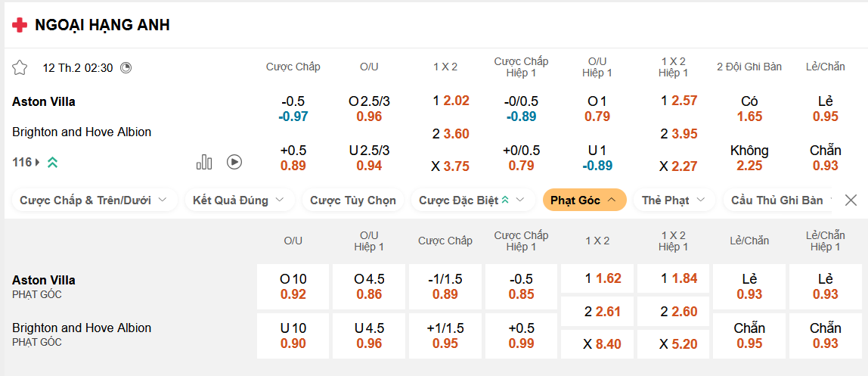Image resolution: width=868 pixels, height=376 pixels.
Task: Click the favorite star icon for the match
Action: (x=20, y=67)
